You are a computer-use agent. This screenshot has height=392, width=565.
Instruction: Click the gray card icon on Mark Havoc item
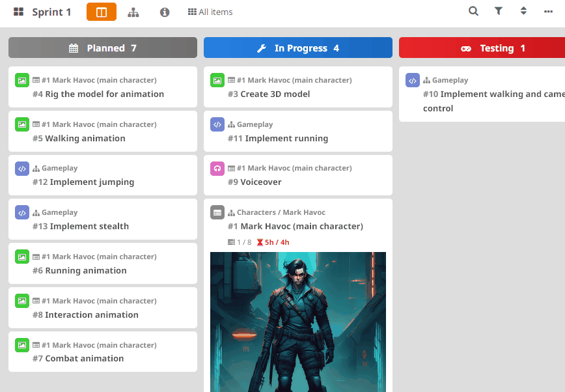coord(217,212)
